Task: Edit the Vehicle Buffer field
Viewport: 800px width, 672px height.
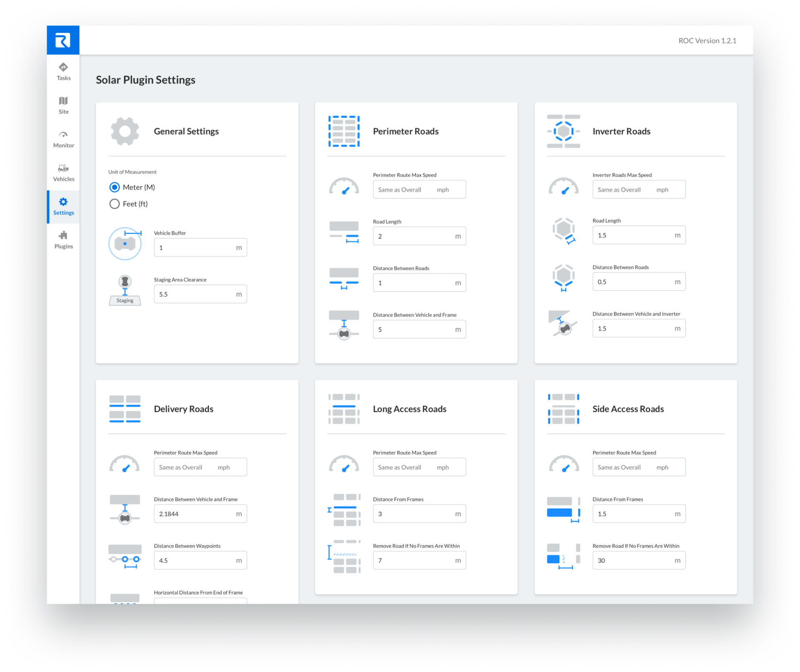Action: tap(200, 247)
